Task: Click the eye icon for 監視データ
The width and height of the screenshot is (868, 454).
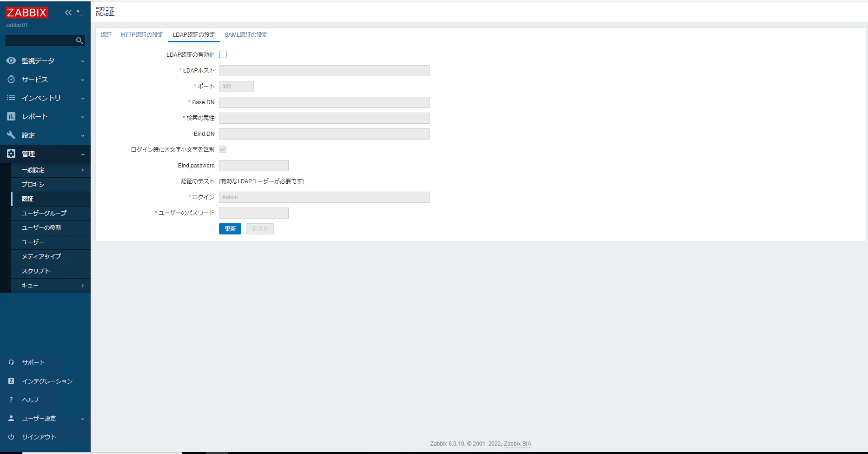Action: (x=11, y=60)
